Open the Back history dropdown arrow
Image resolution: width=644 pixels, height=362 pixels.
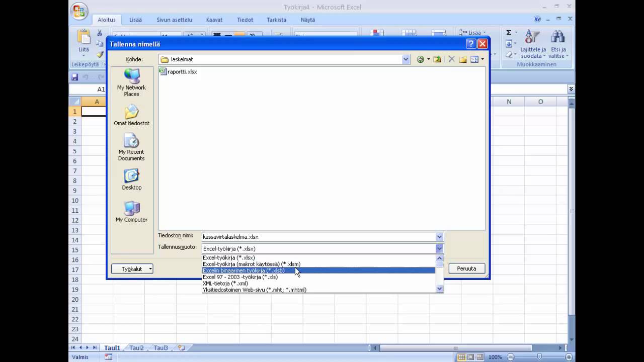pyautogui.click(x=429, y=59)
